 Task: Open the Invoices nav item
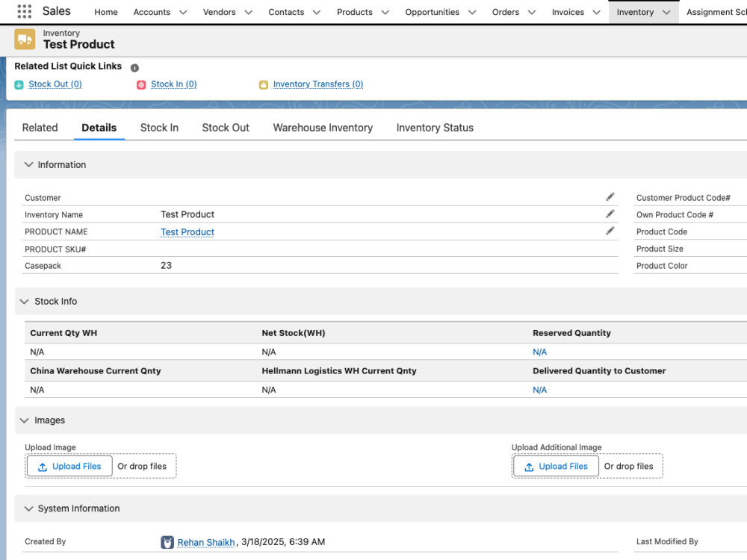point(568,13)
